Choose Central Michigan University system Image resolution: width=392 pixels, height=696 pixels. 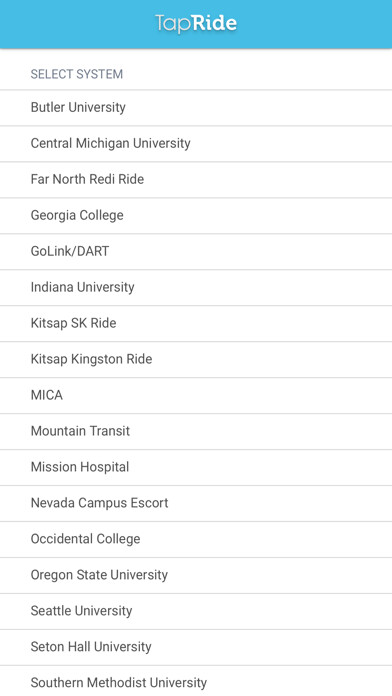[196, 144]
